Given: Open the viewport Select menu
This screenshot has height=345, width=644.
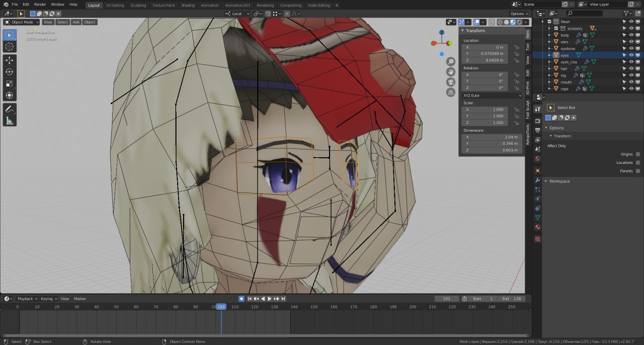Looking at the screenshot, I should tap(62, 22).
